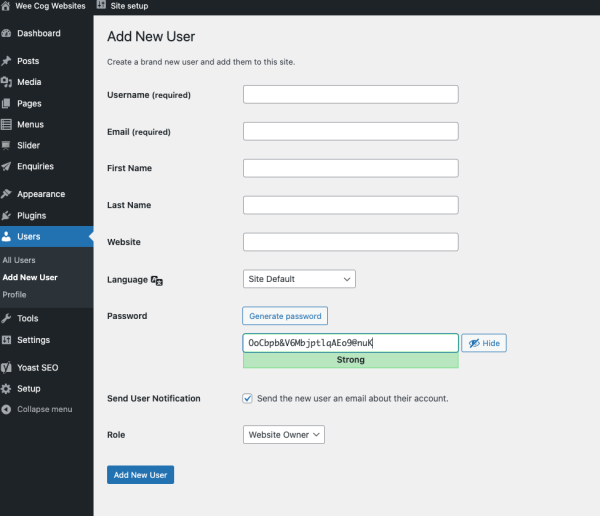Open the Site Default language dropdown
The image size is (600, 516).
point(299,279)
